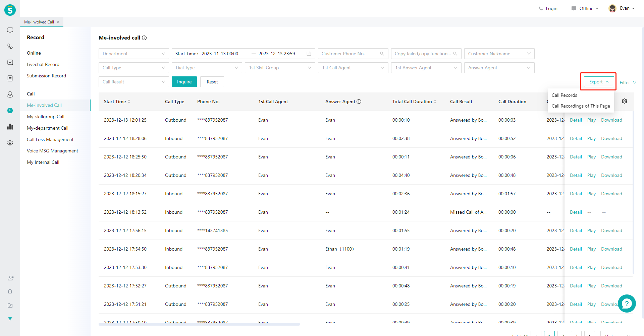Viewport: 644px width, 336px height.
Task: Click the agent status icon near sidebar bottom
Action: (x=10, y=278)
